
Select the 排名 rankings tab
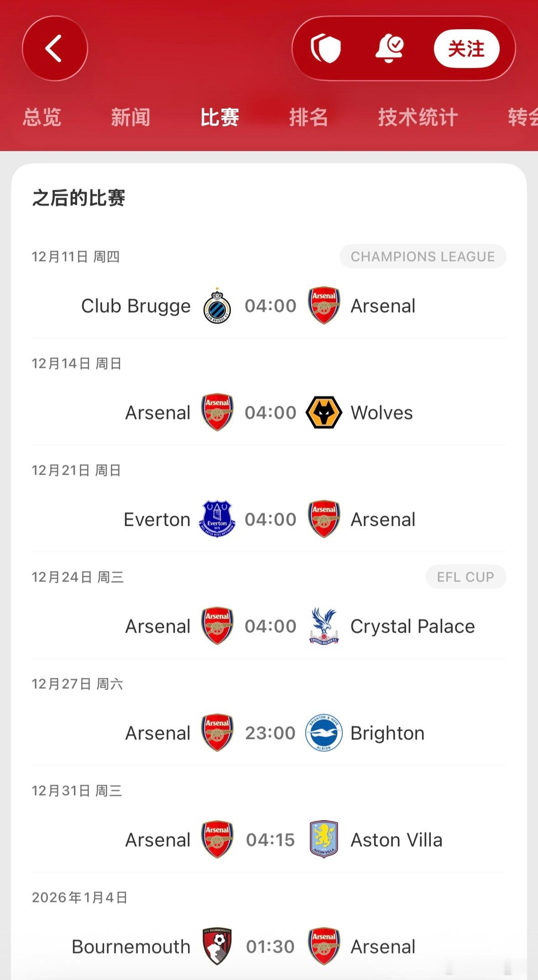(308, 117)
